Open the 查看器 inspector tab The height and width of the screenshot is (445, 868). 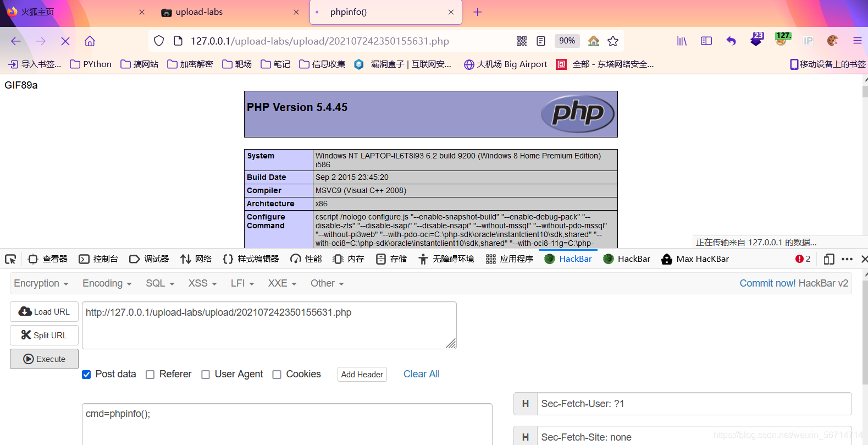pyautogui.click(x=48, y=259)
